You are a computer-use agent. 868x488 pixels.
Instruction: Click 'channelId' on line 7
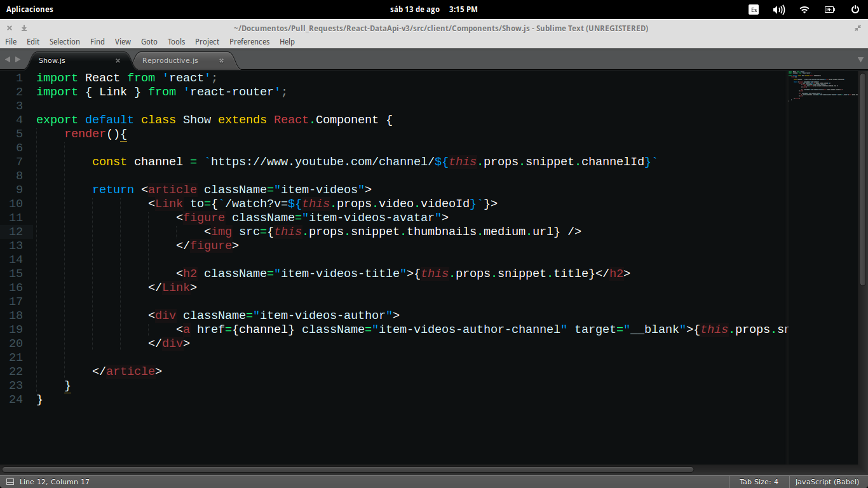tap(613, 161)
